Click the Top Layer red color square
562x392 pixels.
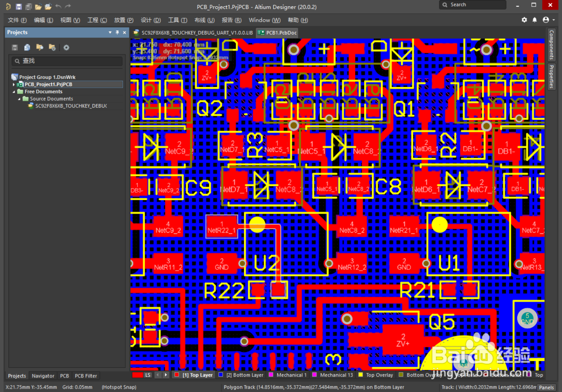tap(176, 375)
